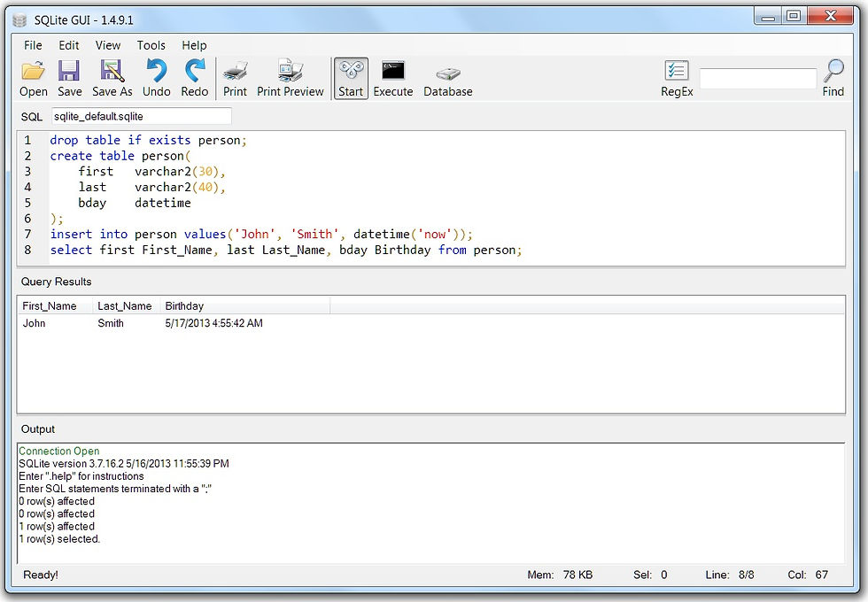Sort results by First_Name column header

coord(55,306)
